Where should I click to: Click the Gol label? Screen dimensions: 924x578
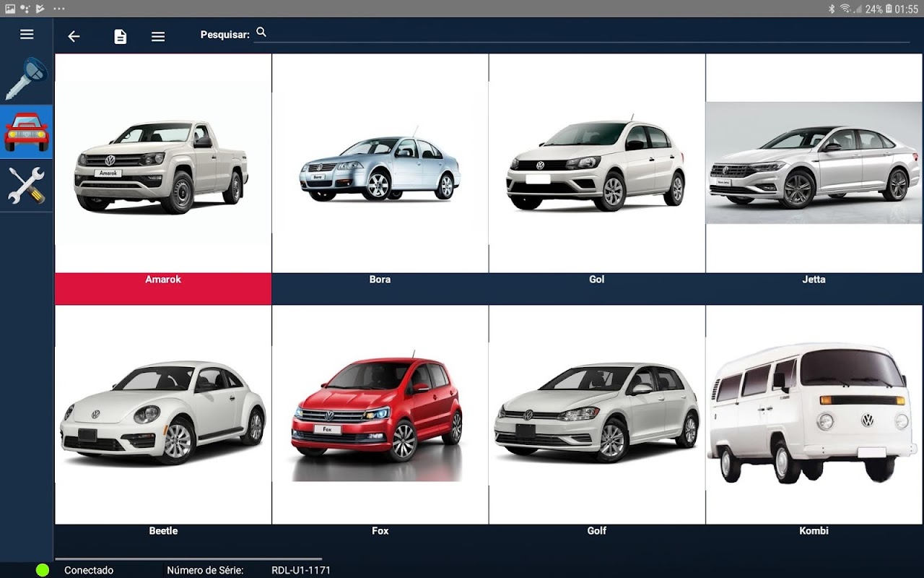597,280
